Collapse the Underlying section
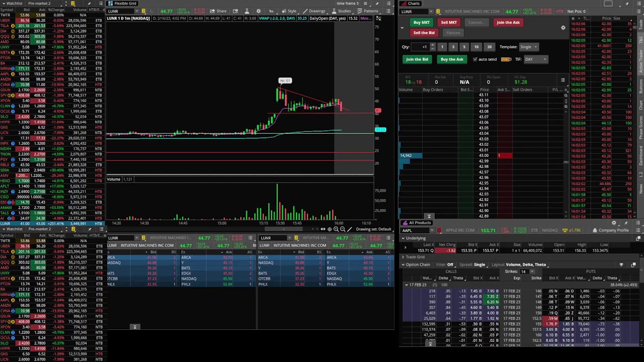The height and width of the screenshot is (362, 644). [403, 238]
